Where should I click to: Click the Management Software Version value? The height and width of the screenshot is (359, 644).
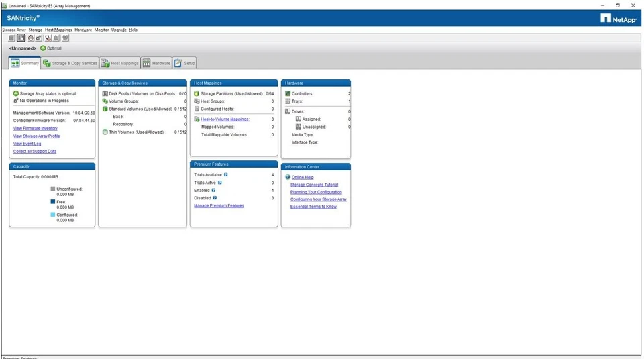84,113
